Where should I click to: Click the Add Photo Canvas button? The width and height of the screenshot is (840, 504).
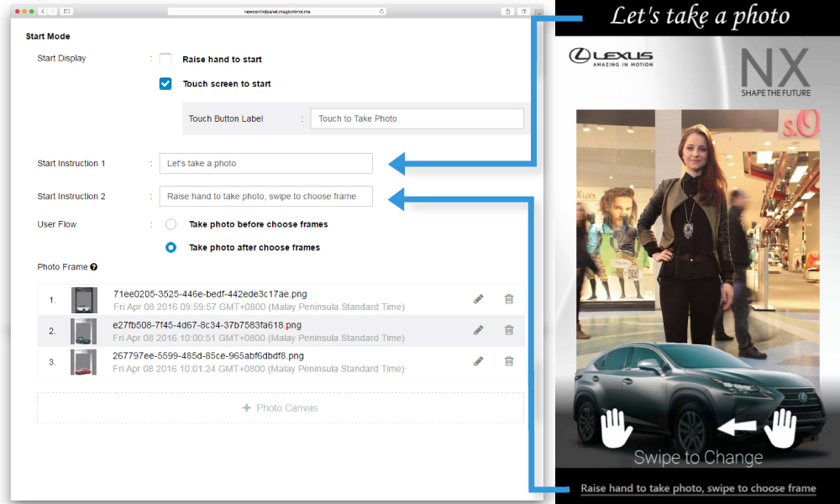point(281,408)
